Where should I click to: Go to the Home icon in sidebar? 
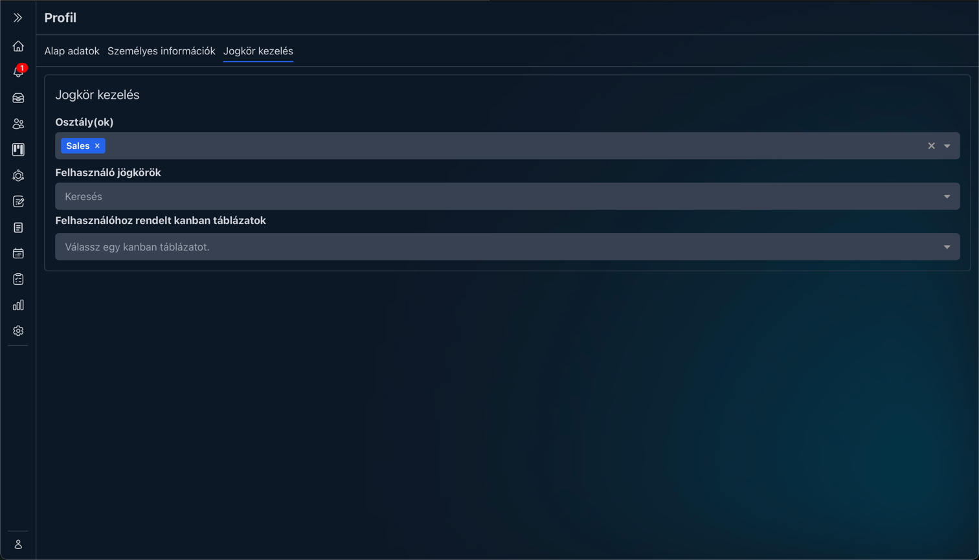click(18, 46)
